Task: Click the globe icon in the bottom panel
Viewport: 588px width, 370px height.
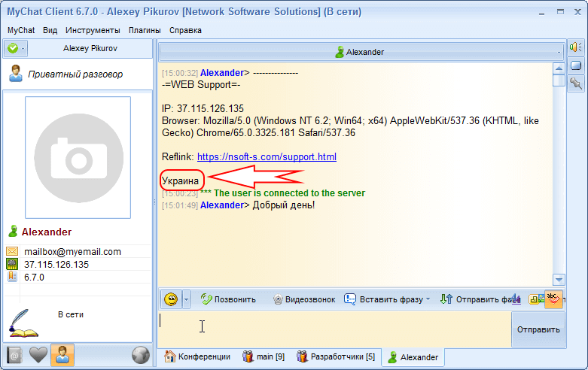Action: coord(140,355)
